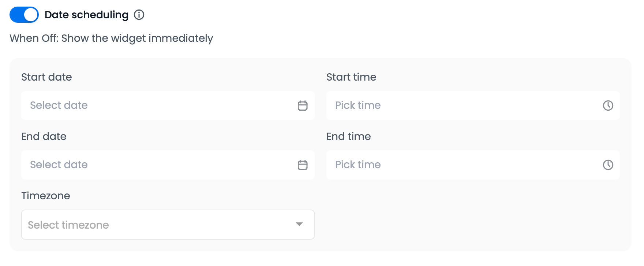Viewport: 644px width, 266px height.
Task: Click the 'Select timezone' placeholder text
Action: pos(68,225)
